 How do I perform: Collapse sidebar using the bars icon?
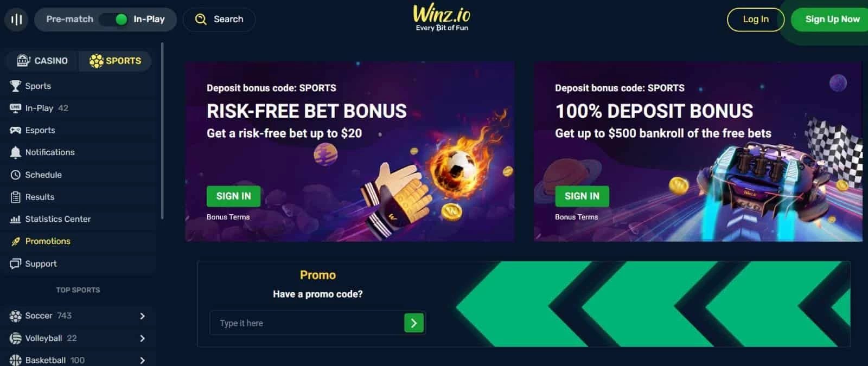click(x=16, y=20)
